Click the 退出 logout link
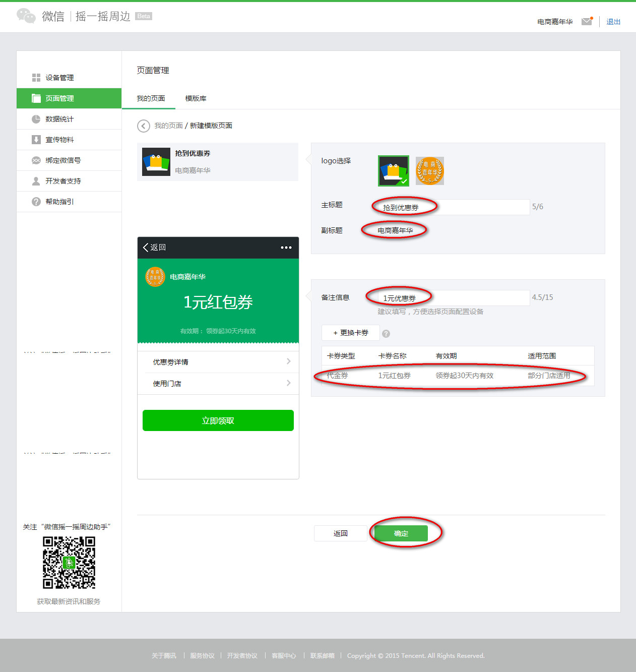This screenshot has width=636, height=672. click(x=613, y=22)
